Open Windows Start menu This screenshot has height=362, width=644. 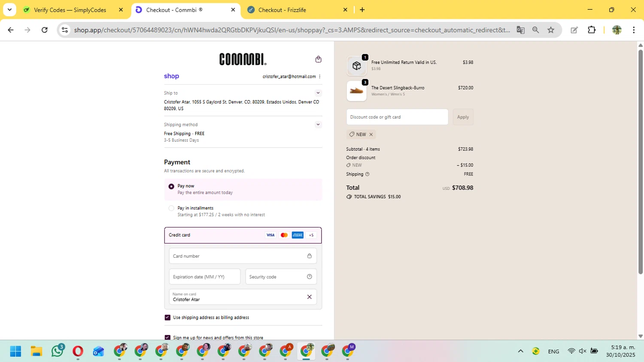tap(15, 351)
